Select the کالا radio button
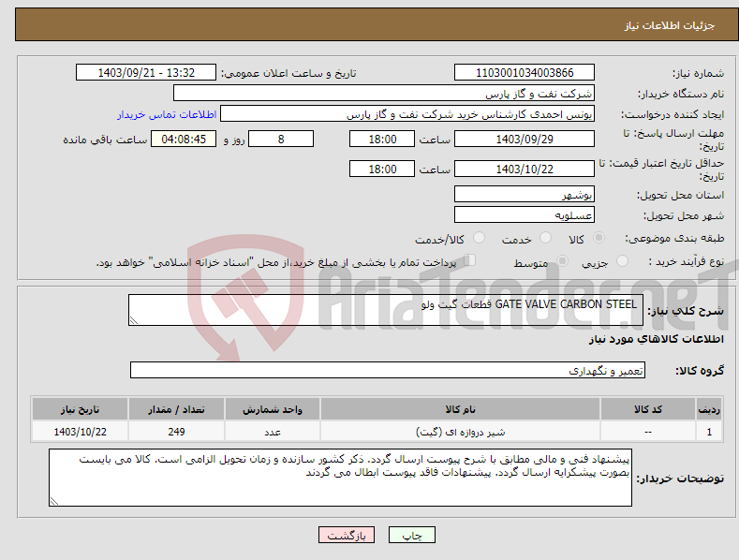 click(x=599, y=238)
